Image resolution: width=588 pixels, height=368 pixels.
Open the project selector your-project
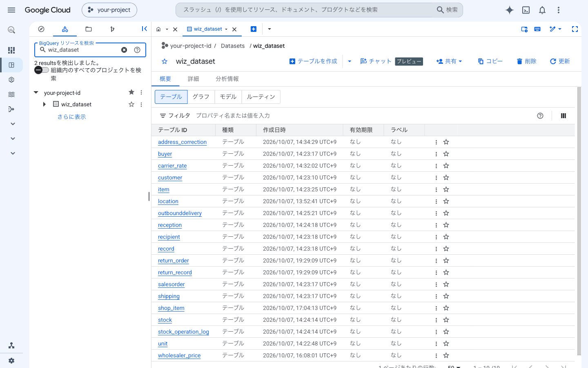coord(109,10)
